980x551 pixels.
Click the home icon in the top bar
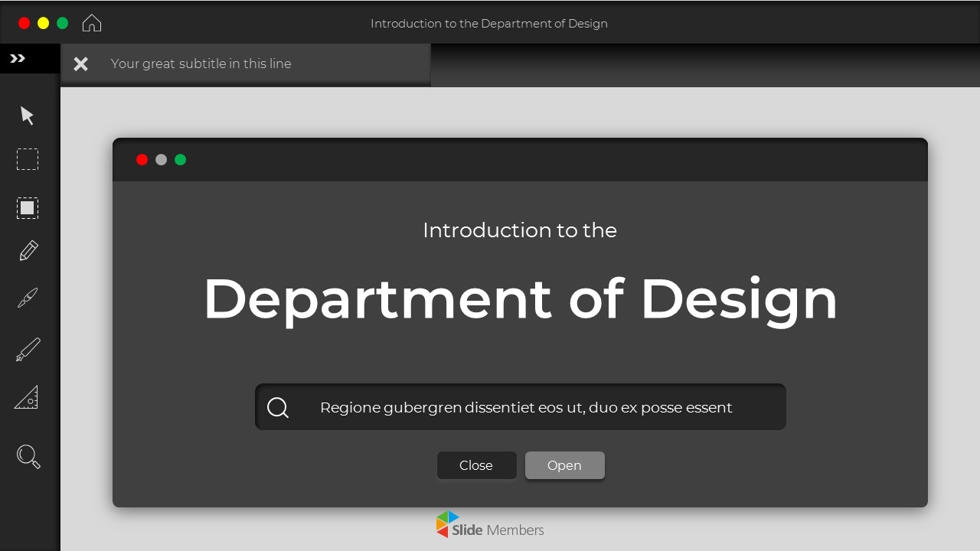pyautogui.click(x=91, y=22)
